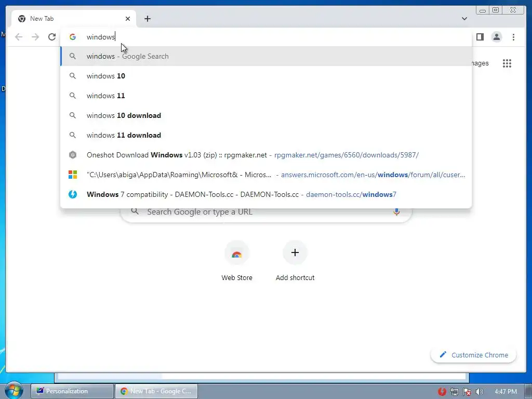Select the New Tab browser tab
Image resolution: width=532 pixels, height=399 pixels.
pyautogui.click(x=74, y=19)
